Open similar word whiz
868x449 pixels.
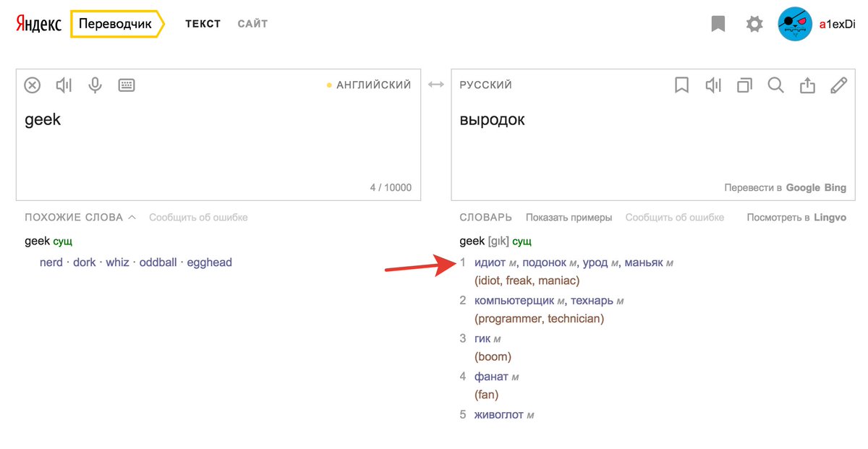(117, 262)
